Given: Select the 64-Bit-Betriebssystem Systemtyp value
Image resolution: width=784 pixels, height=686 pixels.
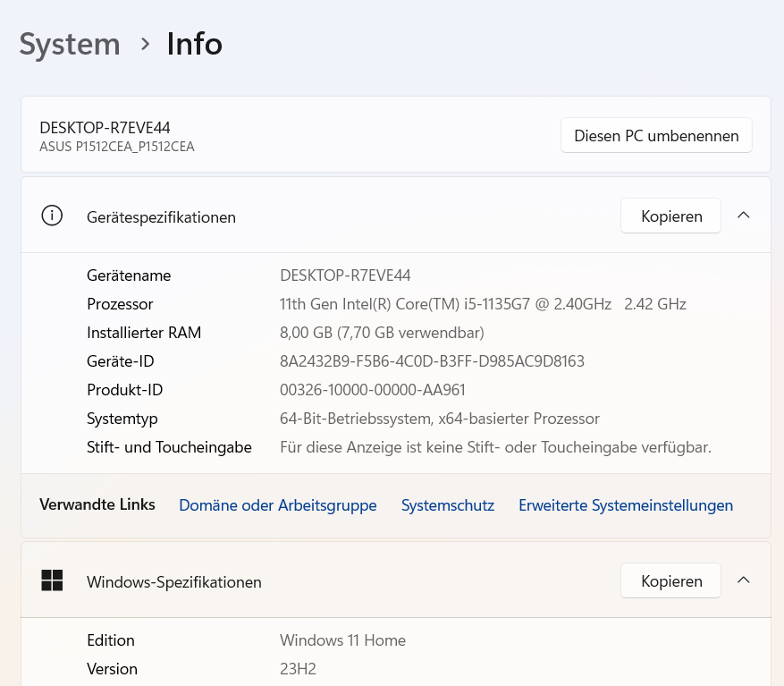Looking at the screenshot, I should tap(440, 419).
